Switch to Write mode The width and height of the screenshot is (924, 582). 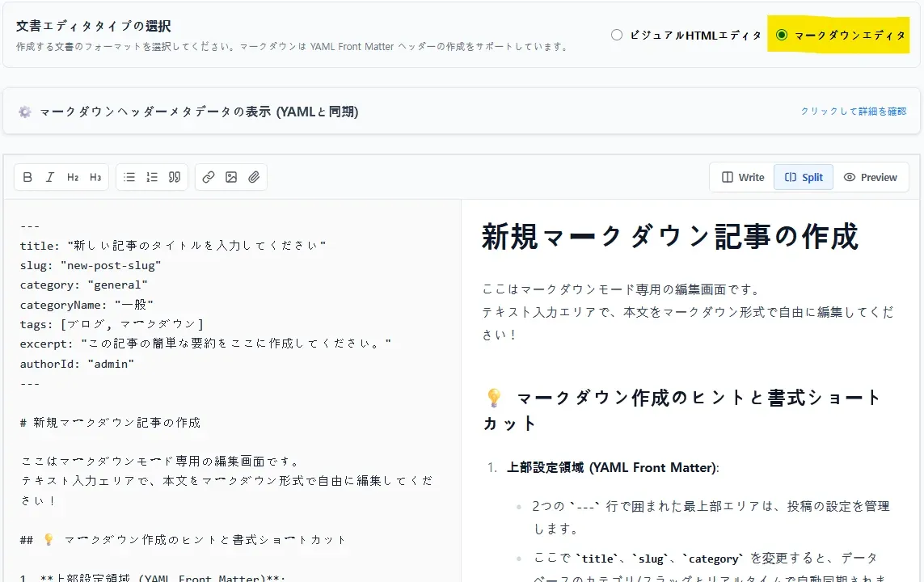[743, 177]
